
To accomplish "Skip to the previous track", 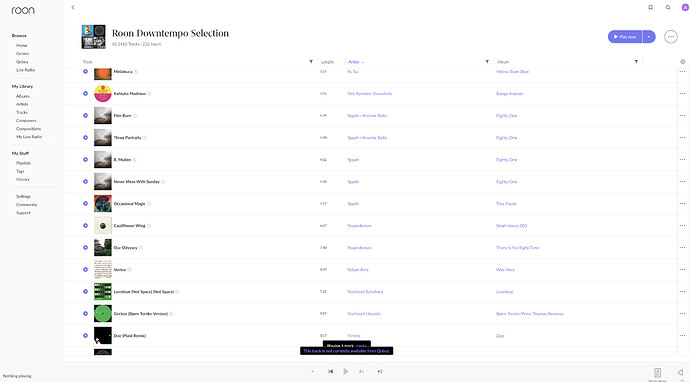I will [x=330, y=371].
